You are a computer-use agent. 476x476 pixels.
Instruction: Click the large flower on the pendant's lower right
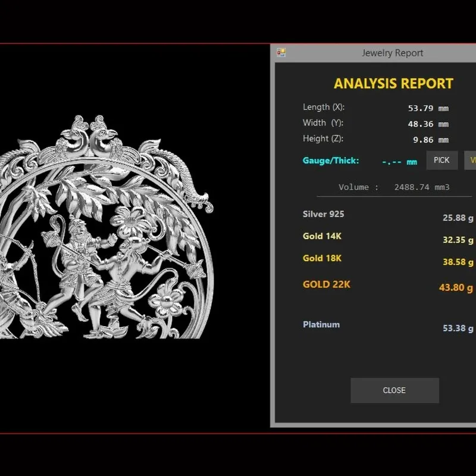167,300
